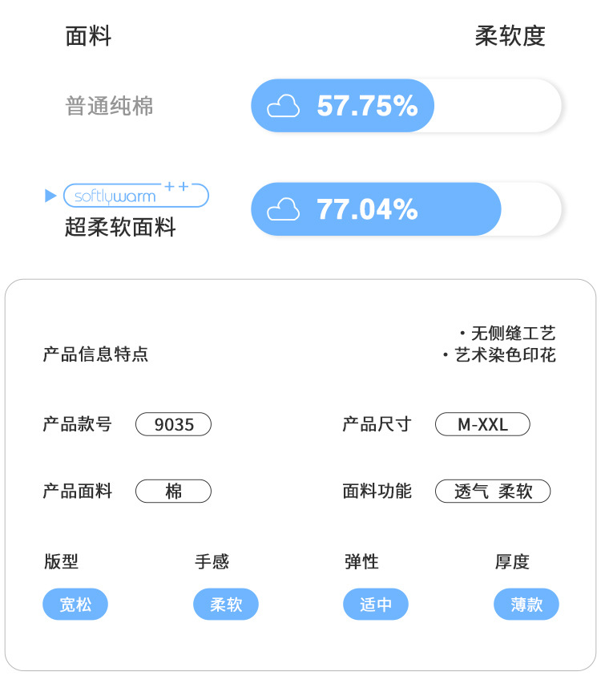Viewport: 601px width, 700px height.
Task: Click the 适中 elasticity tag
Action: [376, 604]
